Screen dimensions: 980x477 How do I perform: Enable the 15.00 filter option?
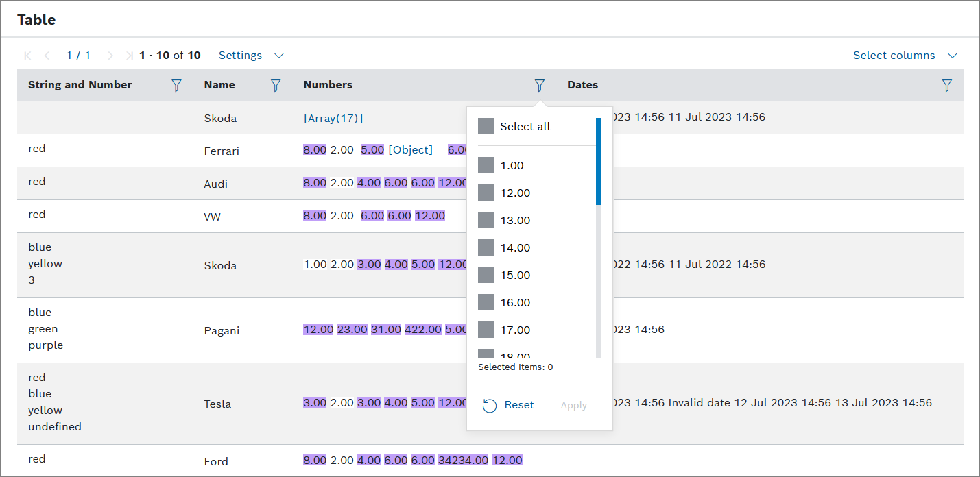[x=486, y=276]
